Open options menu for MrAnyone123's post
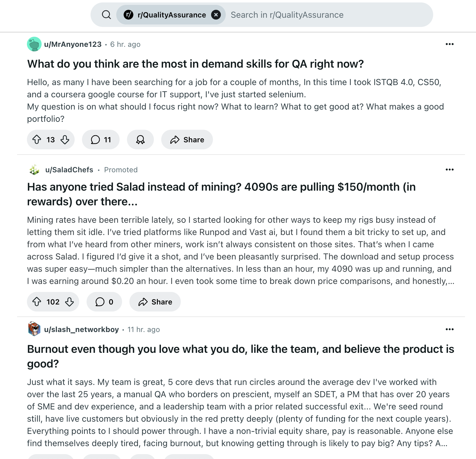 click(x=449, y=44)
